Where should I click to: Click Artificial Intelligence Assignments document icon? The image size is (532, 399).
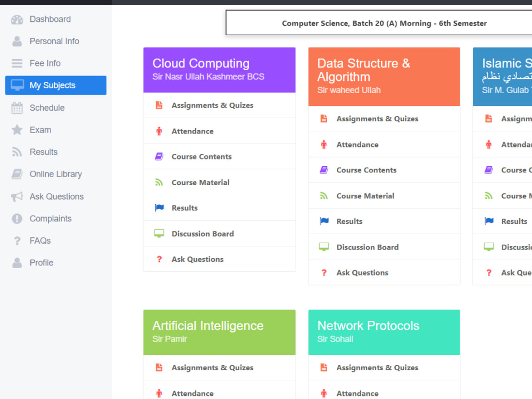coord(159,368)
